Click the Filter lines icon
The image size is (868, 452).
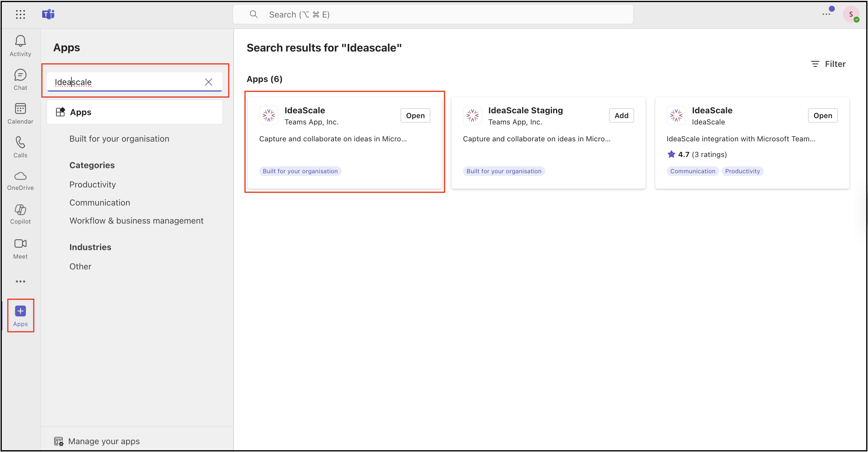pos(815,64)
